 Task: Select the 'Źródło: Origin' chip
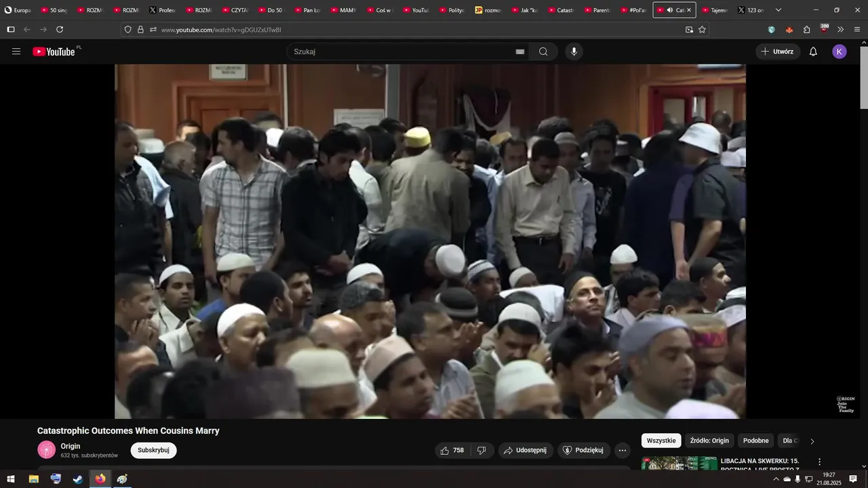point(709,441)
